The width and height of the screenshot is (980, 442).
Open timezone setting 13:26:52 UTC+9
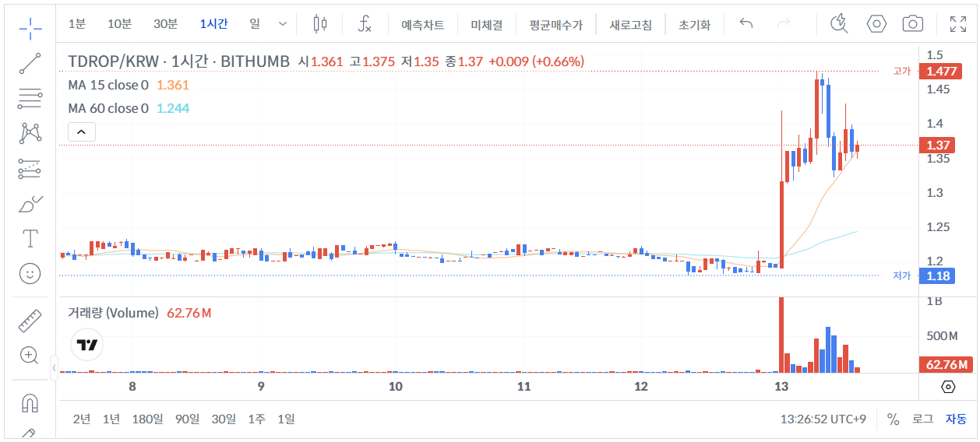click(823, 419)
